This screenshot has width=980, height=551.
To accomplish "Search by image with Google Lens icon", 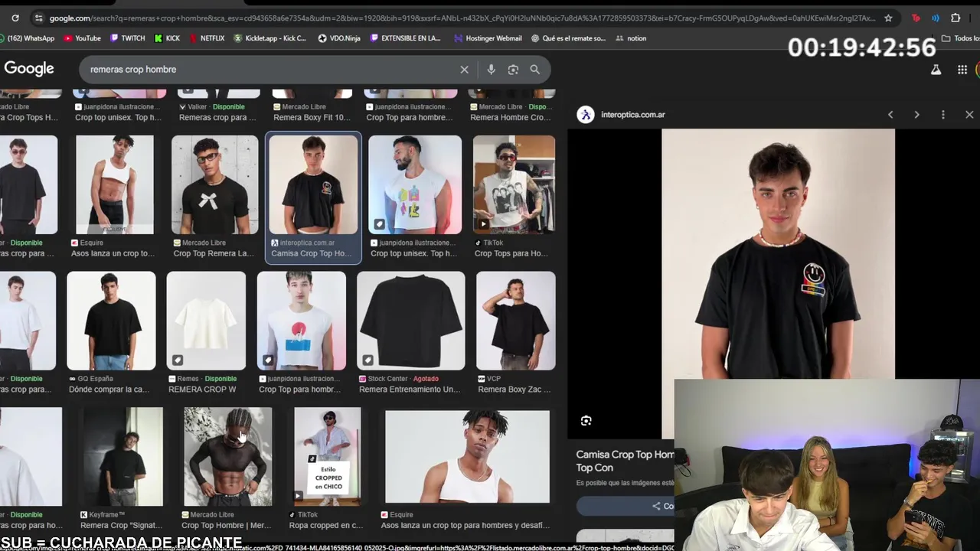I will pyautogui.click(x=513, y=70).
